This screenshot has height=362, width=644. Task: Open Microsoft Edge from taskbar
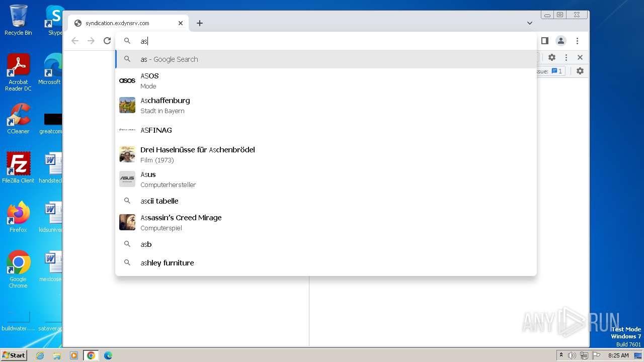(x=108, y=355)
